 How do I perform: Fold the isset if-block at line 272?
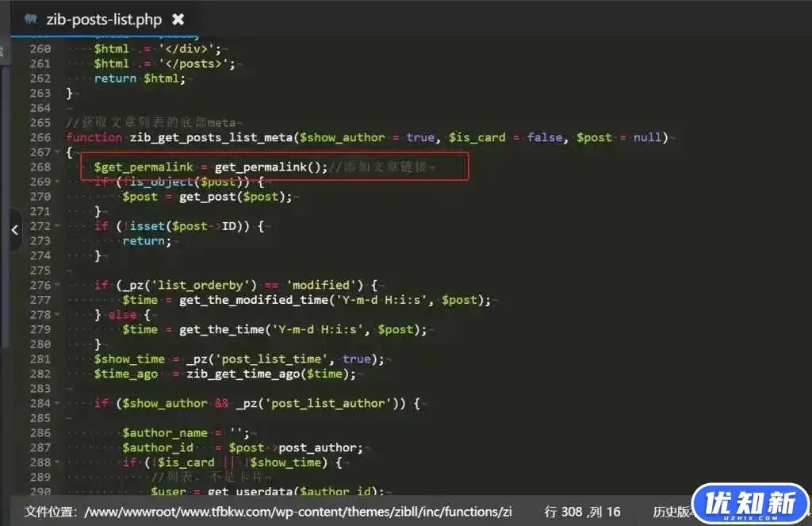[x=57, y=226]
